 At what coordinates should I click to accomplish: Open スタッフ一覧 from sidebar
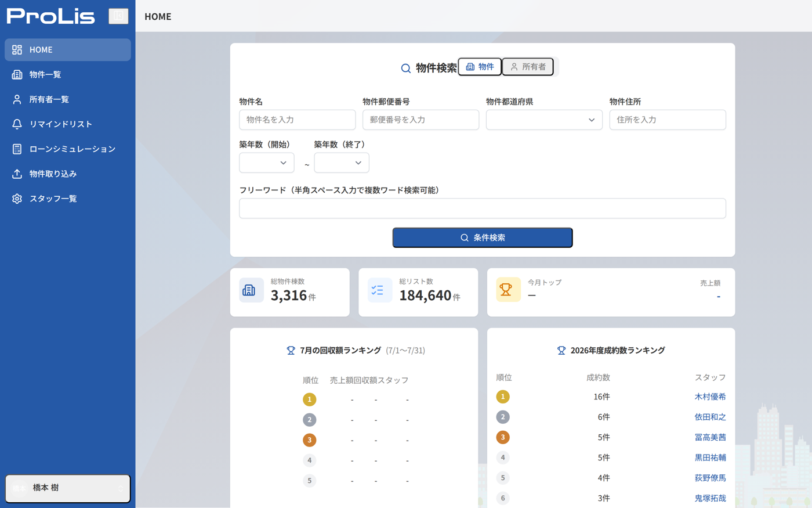(68, 199)
